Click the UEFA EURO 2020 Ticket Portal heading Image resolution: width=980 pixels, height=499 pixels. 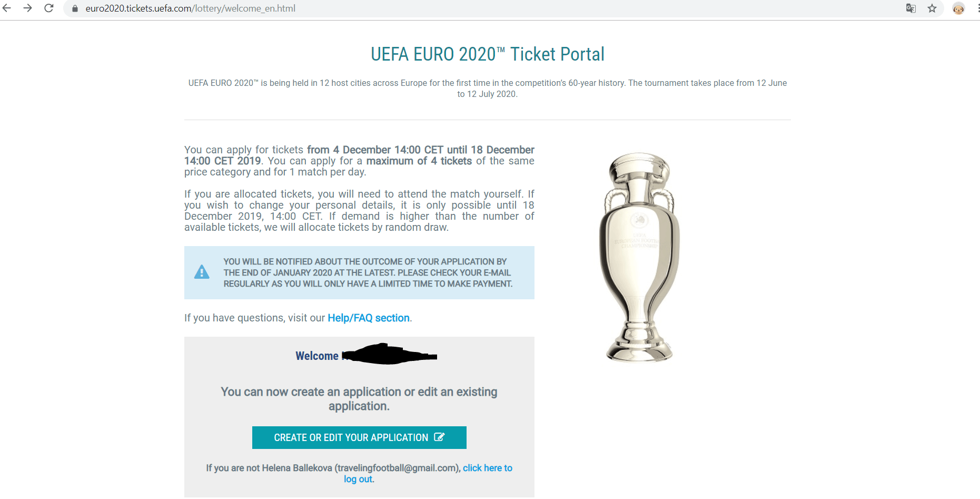click(488, 54)
